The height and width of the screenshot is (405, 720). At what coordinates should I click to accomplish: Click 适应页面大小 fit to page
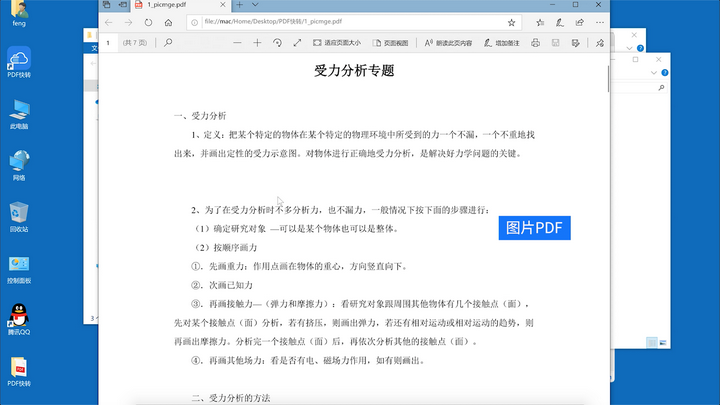point(337,43)
